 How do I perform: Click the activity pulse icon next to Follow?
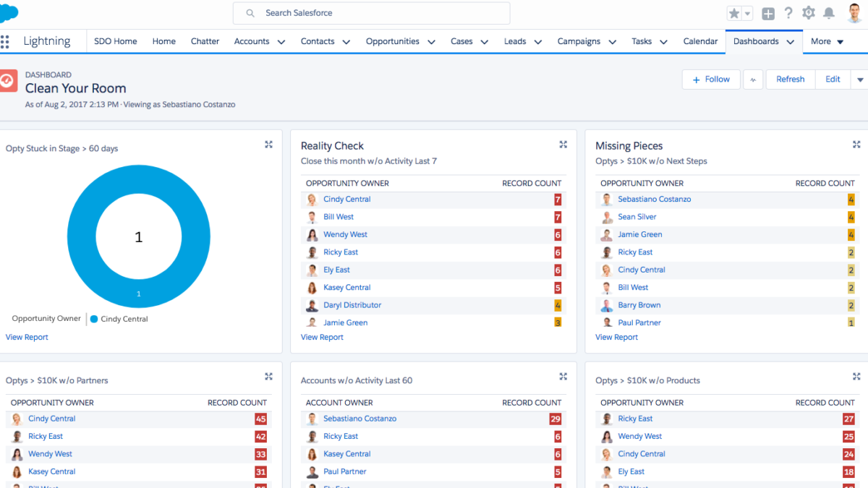[753, 80]
